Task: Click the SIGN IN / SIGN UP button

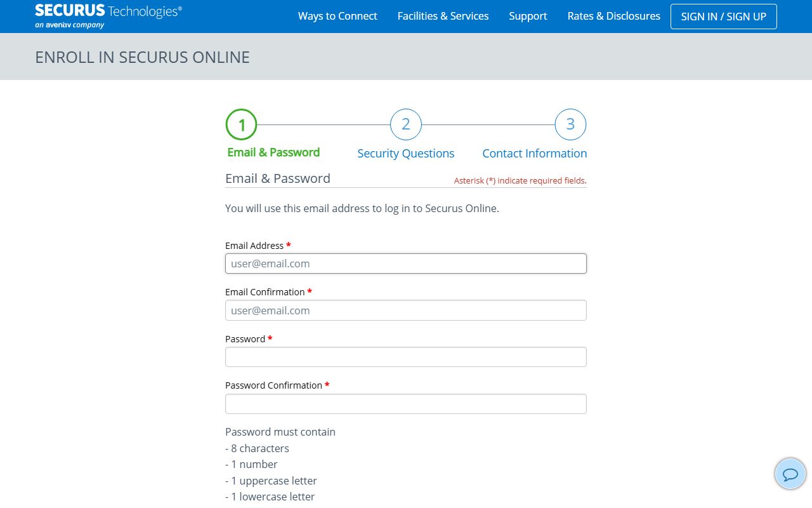Action: 724,17
